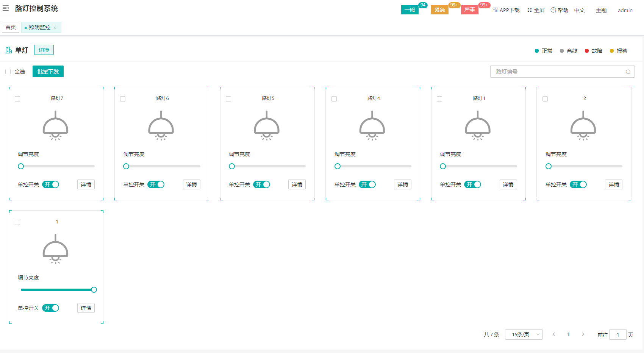The width and height of the screenshot is (644, 353).
Task: Go to next page arrow
Action: click(x=583, y=334)
